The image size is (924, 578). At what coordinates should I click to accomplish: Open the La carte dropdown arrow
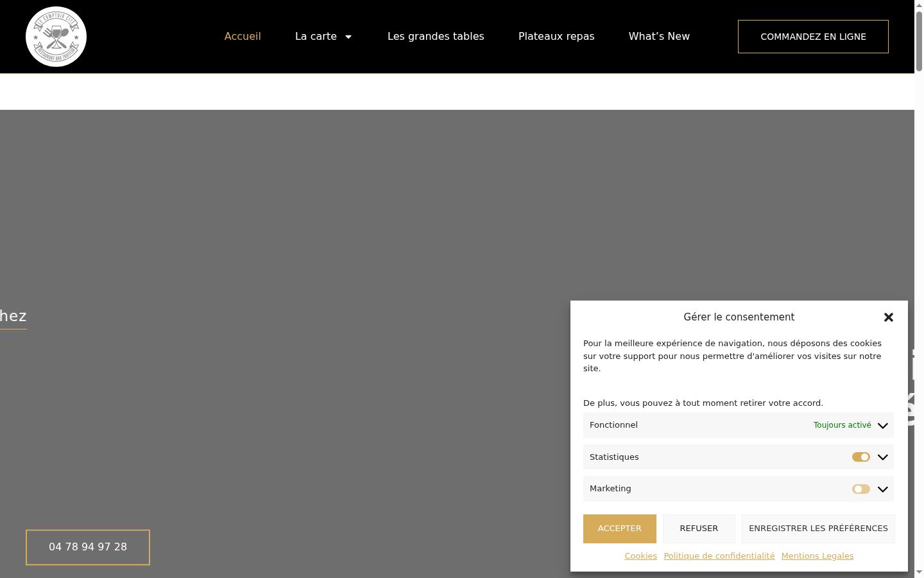(348, 37)
